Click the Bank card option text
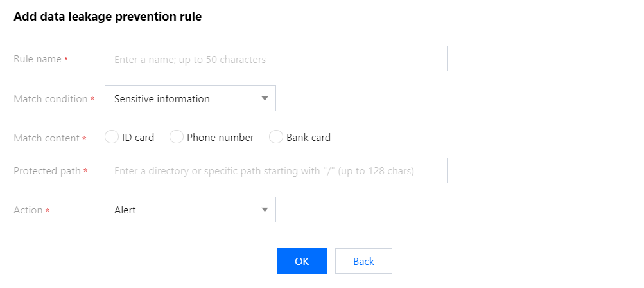644x288 pixels. click(x=308, y=138)
